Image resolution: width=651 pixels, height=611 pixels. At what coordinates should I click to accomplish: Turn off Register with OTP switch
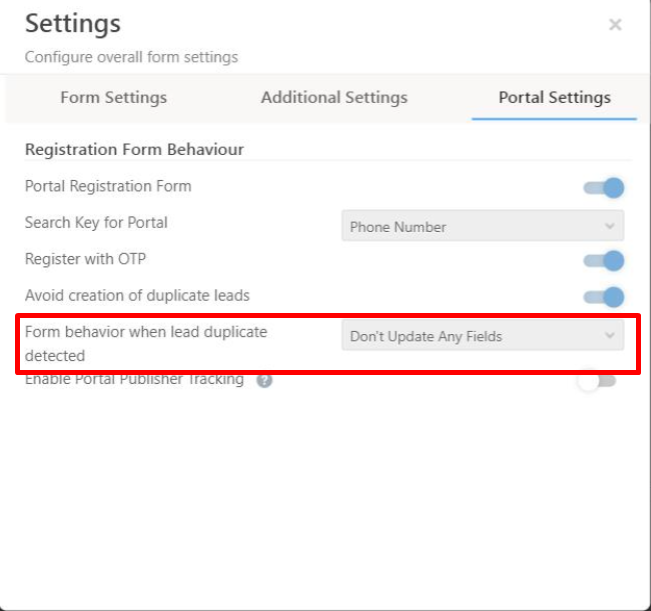coord(604,261)
